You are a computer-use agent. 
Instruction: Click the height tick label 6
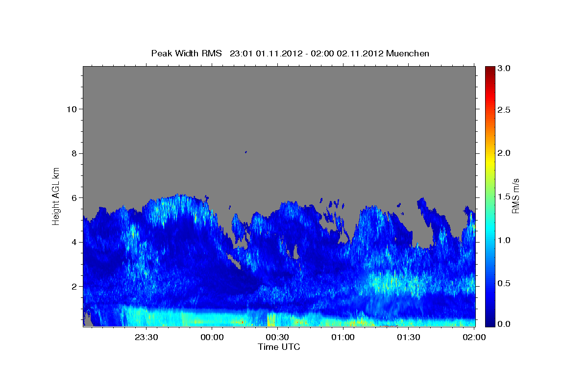[x=73, y=197]
